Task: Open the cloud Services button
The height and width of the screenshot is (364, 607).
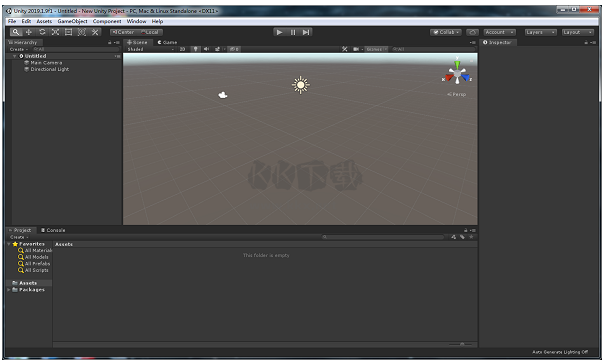Action: [472, 32]
